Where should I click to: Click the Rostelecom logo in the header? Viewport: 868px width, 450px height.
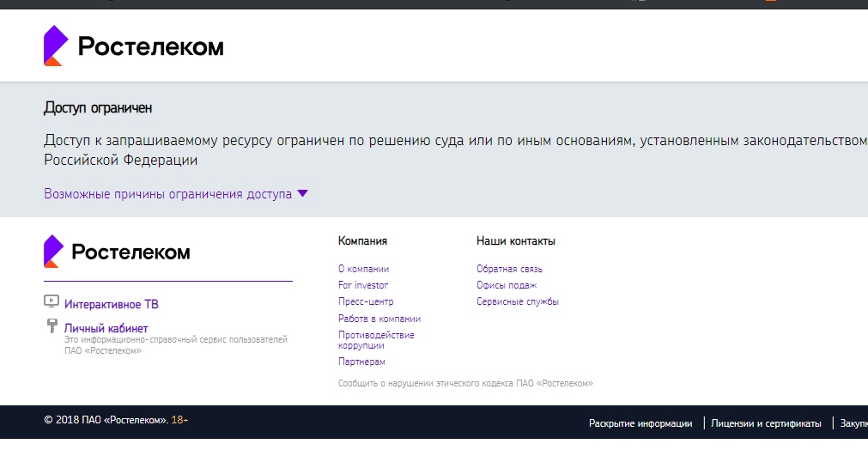[133, 46]
